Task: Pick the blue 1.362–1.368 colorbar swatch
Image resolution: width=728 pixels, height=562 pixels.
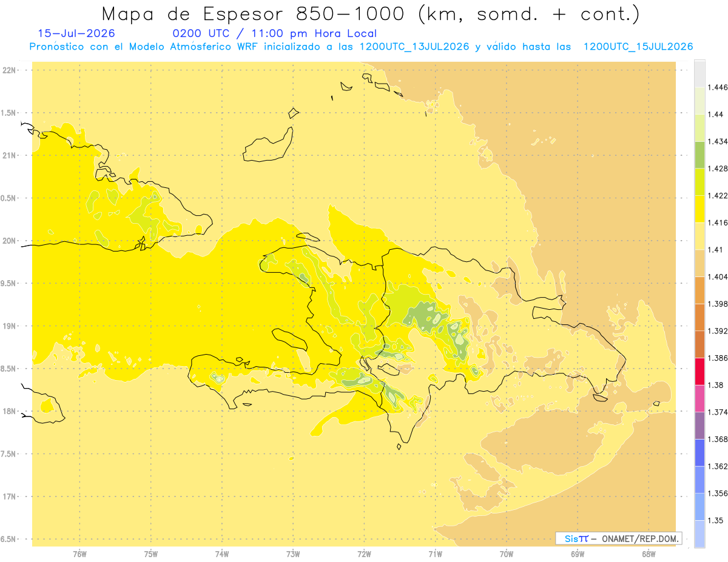Action: pos(699,453)
